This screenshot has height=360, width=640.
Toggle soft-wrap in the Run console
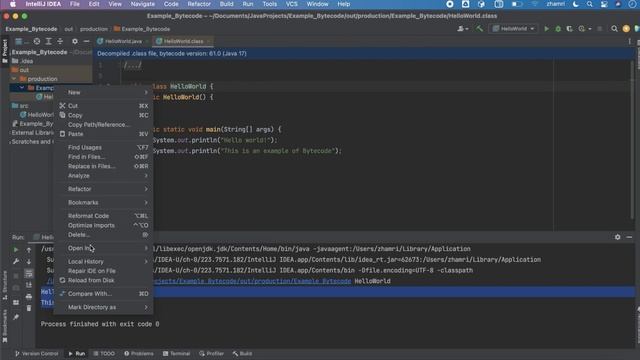point(29,273)
